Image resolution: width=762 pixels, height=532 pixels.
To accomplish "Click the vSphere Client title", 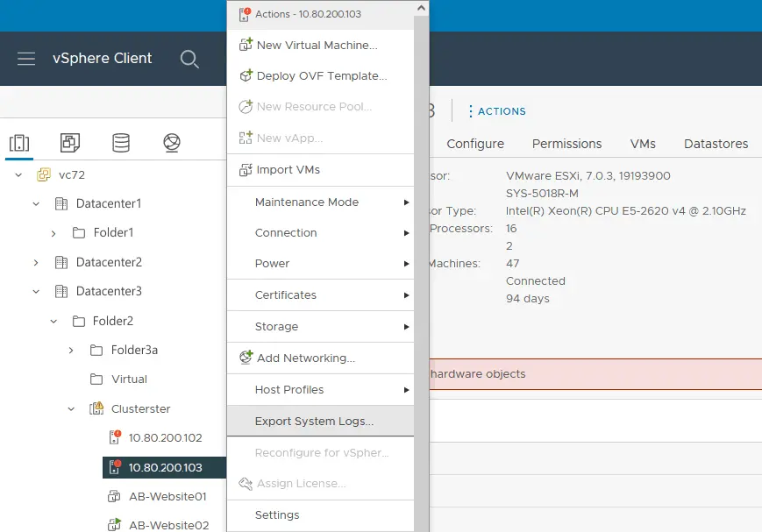I will pyautogui.click(x=102, y=59).
